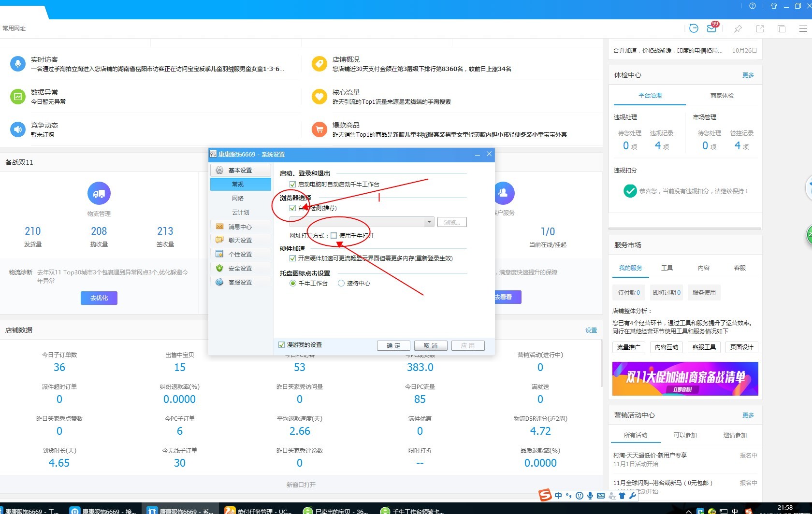This screenshot has height=514, width=812.
Task: Click the 去优化 button
Action: [99, 298]
